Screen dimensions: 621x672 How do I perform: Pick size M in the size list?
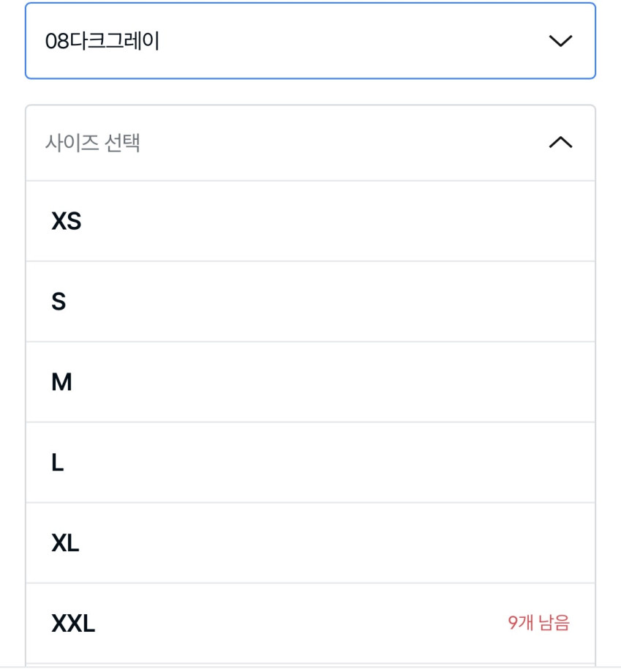tap(310, 382)
